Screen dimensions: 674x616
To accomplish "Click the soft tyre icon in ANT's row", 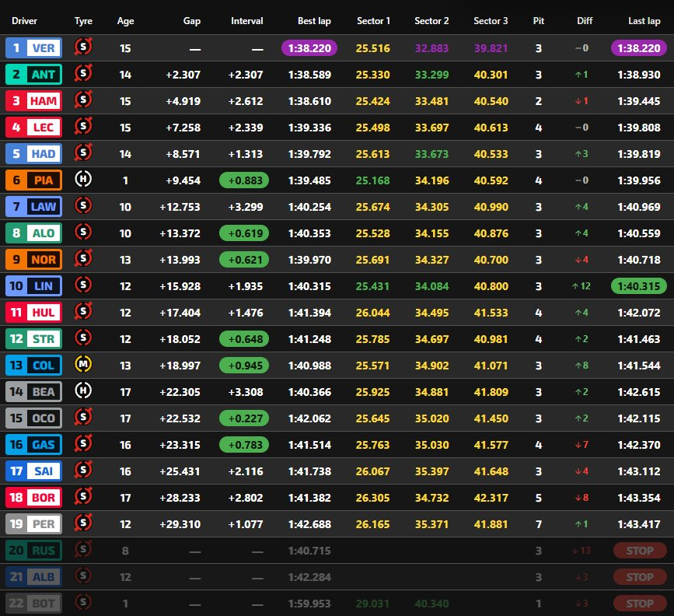I will (x=83, y=74).
